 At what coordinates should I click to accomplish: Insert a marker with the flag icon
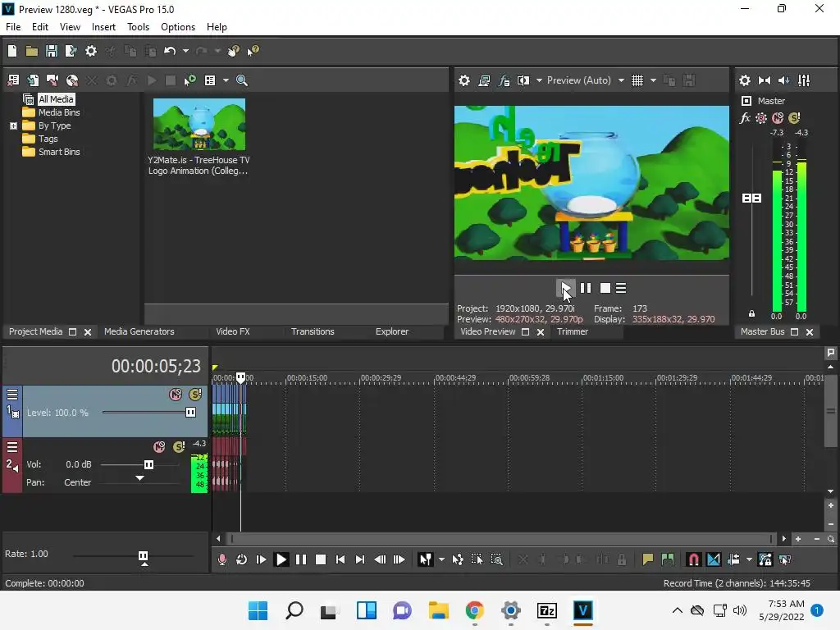[648, 559]
